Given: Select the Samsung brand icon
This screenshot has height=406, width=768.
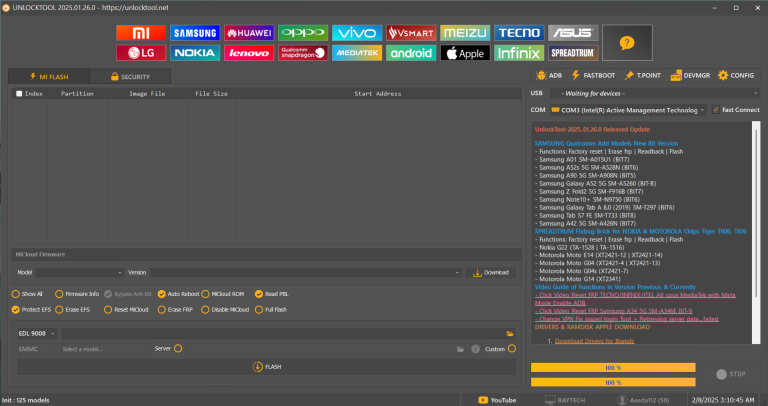Looking at the screenshot, I should pos(195,33).
